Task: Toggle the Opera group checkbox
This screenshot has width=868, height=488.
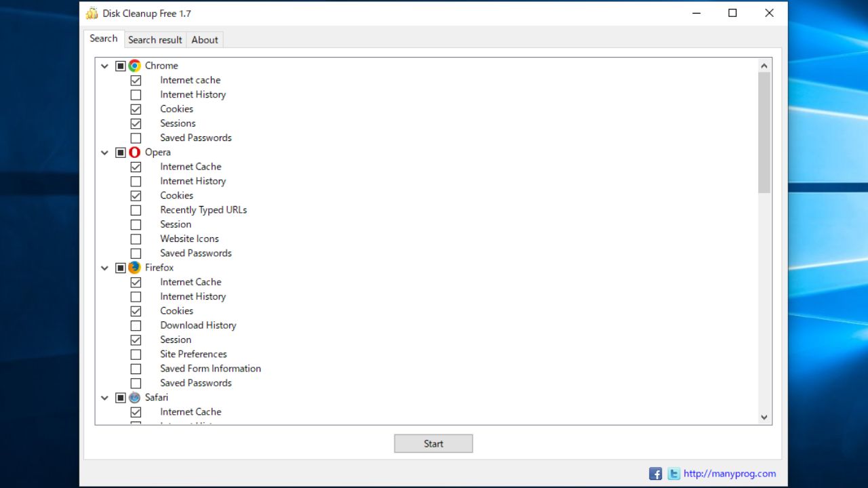Action: click(x=120, y=152)
